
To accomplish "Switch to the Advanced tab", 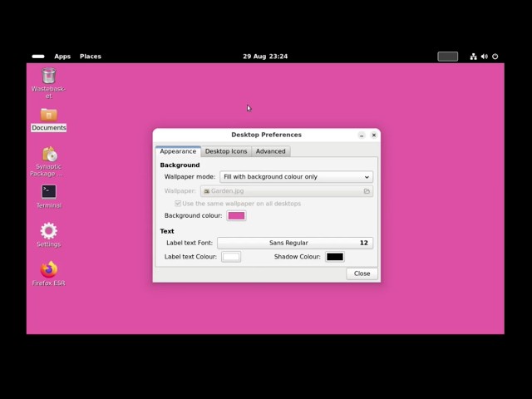I will pos(270,151).
